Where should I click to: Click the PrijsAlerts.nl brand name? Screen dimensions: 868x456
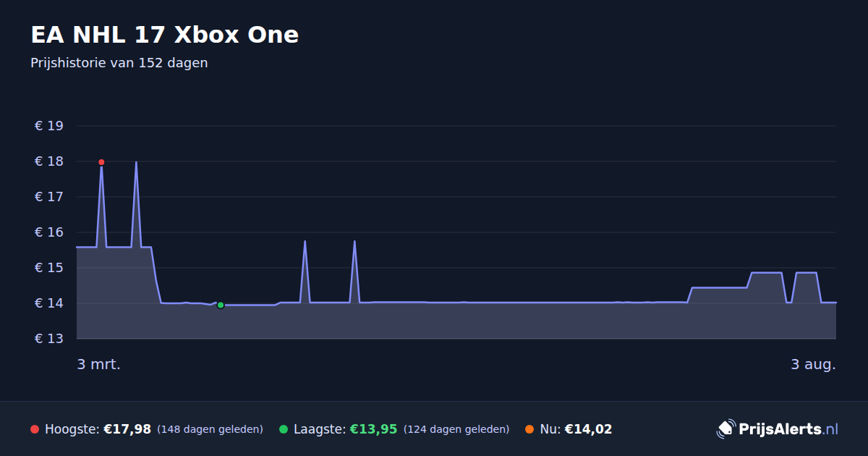788,429
